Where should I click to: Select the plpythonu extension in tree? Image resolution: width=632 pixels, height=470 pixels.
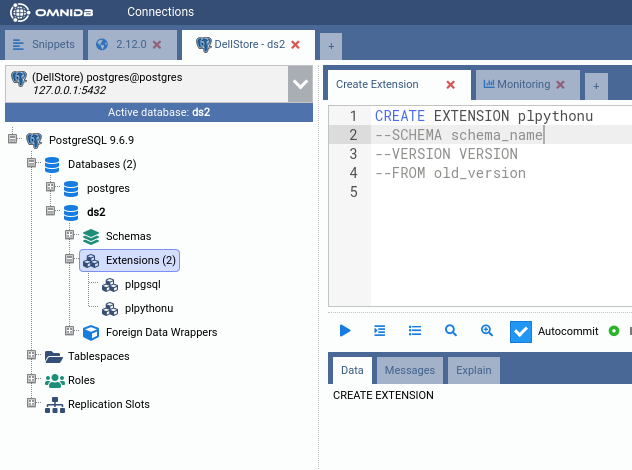click(149, 308)
